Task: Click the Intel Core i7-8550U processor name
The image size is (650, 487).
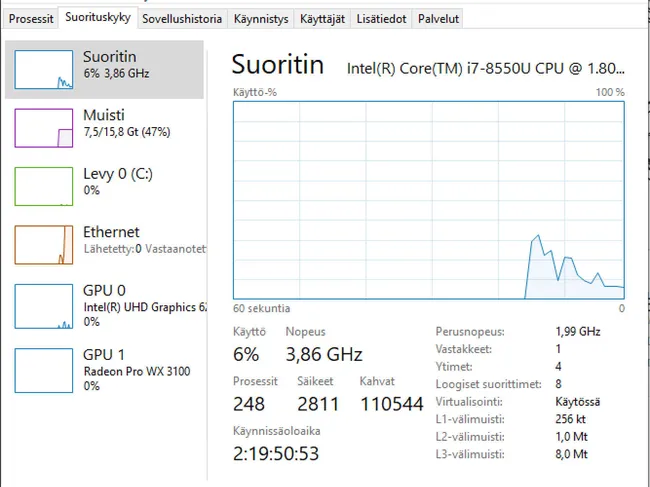Action: [486, 68]
